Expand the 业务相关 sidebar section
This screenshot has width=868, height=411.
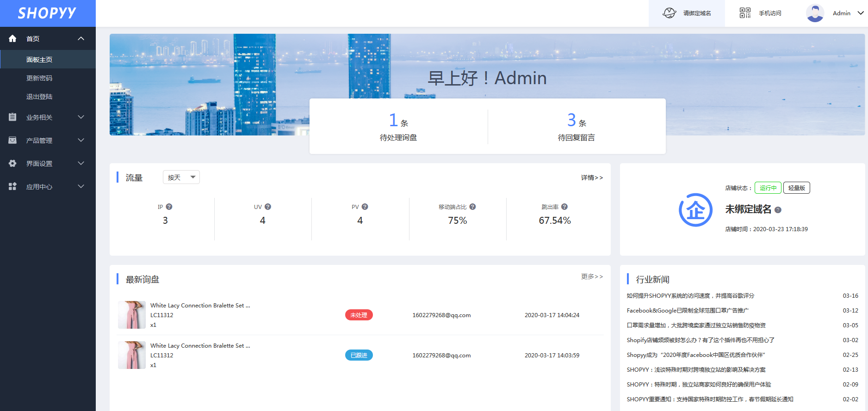tap(48, 117)
